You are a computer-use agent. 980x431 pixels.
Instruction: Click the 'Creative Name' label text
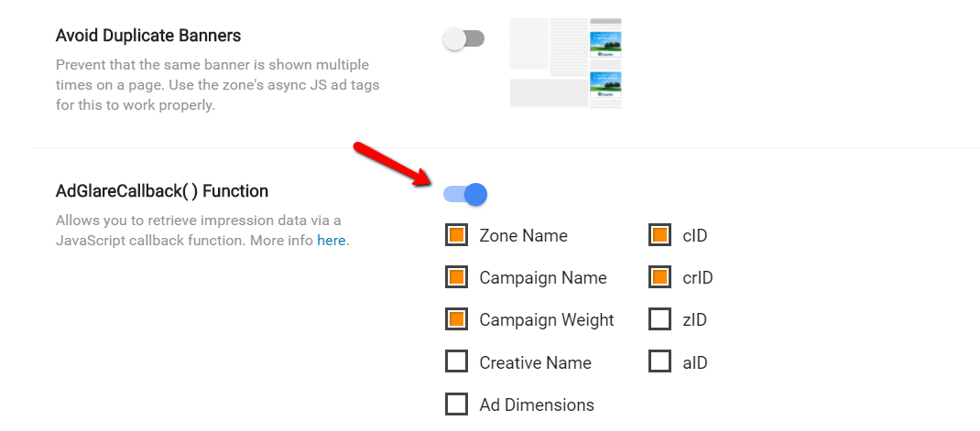(535, 362)
